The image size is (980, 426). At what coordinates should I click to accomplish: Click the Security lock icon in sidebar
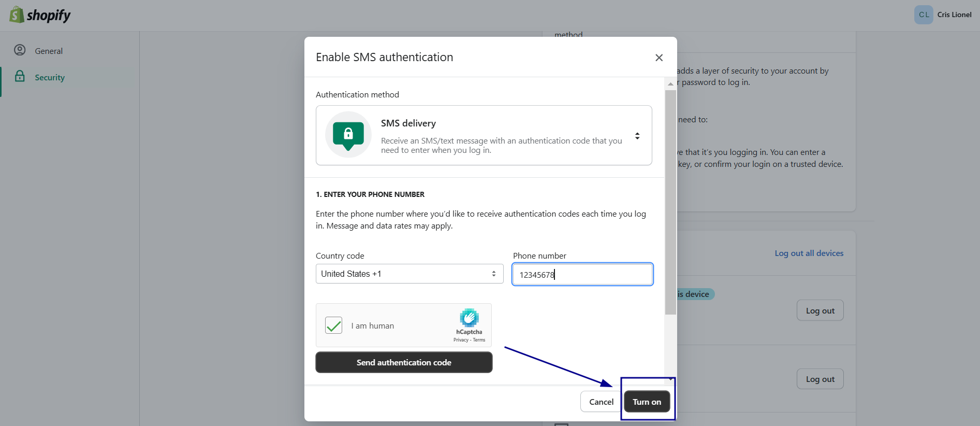point(20,76)
